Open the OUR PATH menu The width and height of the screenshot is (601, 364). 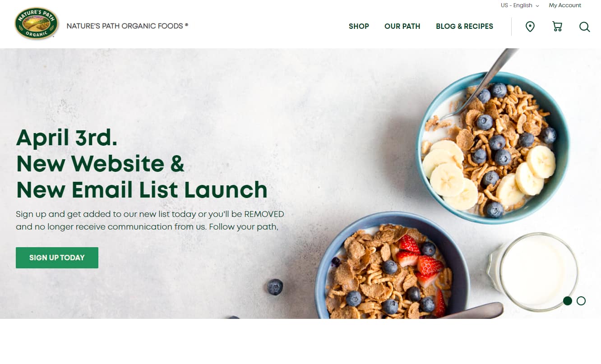click(x=402, y=26)
